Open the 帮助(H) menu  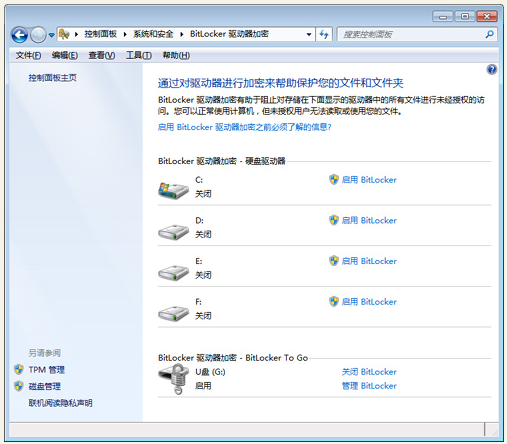(x=176, y=55)
